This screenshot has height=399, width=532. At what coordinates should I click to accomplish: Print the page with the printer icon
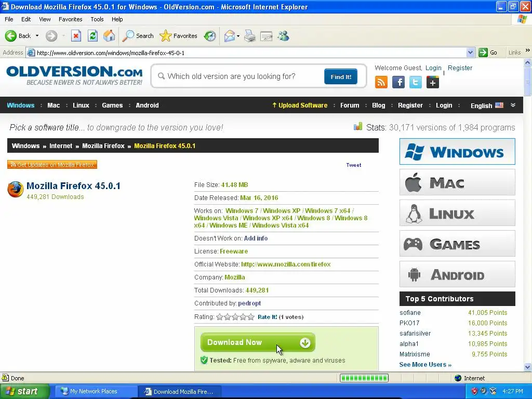click(250, 36)
